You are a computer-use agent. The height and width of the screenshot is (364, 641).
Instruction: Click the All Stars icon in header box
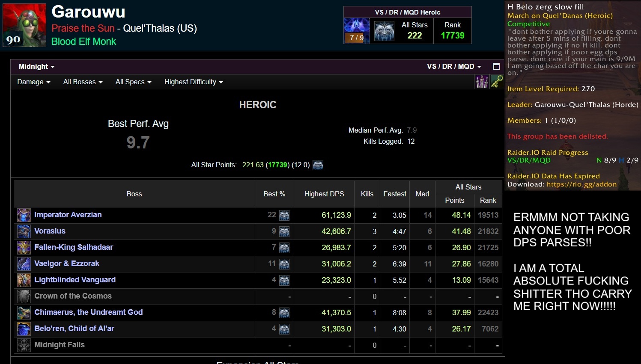384,31
